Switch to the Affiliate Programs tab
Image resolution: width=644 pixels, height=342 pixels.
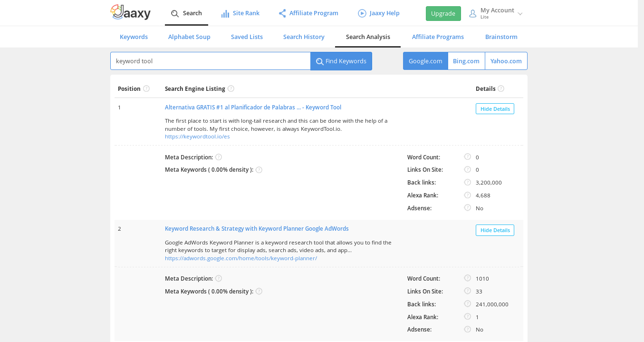coord(438,37)
